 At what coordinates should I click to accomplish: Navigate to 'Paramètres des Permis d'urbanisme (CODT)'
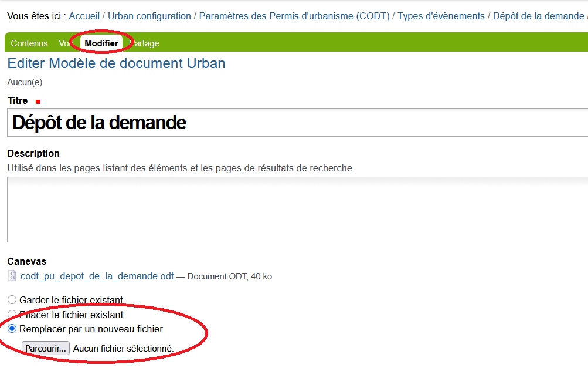coord(294,16)
